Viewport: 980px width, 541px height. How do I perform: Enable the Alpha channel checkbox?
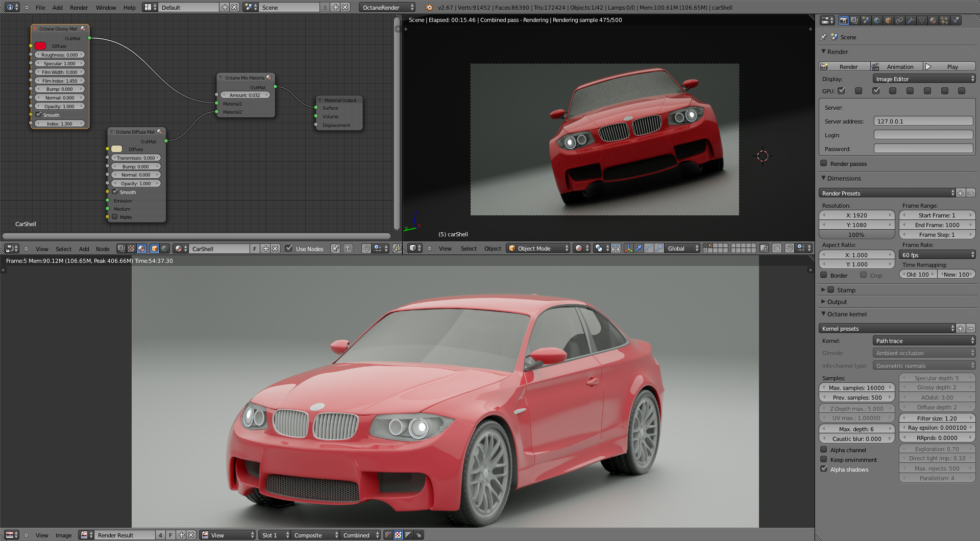click(x=823, y=450)
